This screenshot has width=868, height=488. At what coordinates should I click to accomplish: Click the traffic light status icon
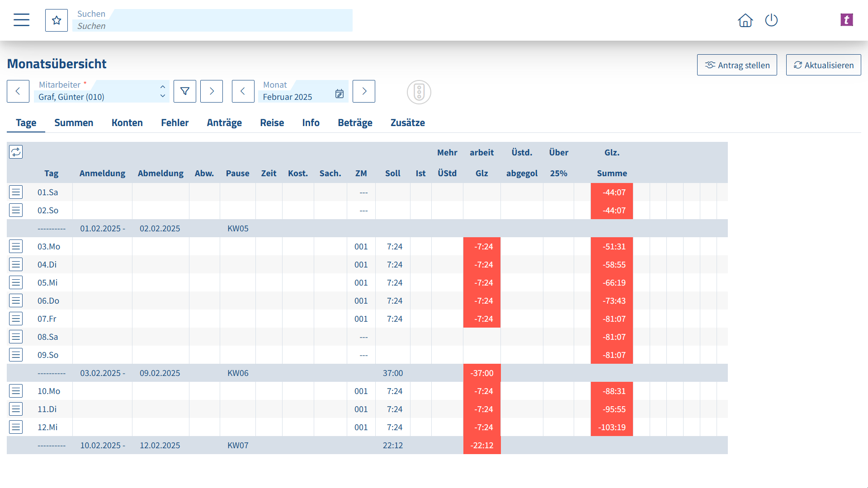pos(419,92)
